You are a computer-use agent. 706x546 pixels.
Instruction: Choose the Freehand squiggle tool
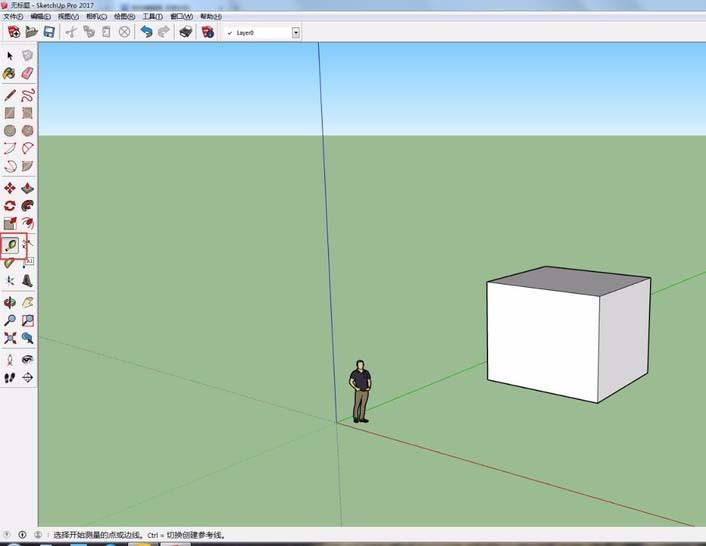(27, 95)
